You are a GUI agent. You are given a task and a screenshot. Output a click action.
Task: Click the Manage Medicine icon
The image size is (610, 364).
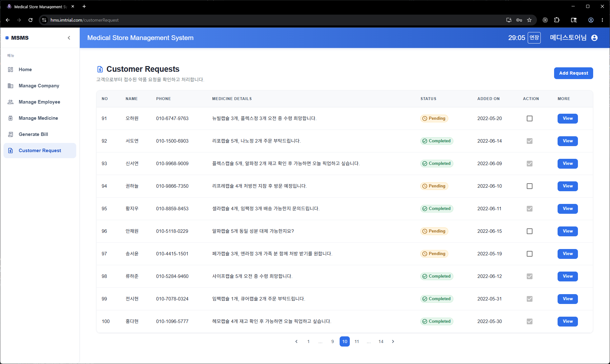tap(10, 118)
